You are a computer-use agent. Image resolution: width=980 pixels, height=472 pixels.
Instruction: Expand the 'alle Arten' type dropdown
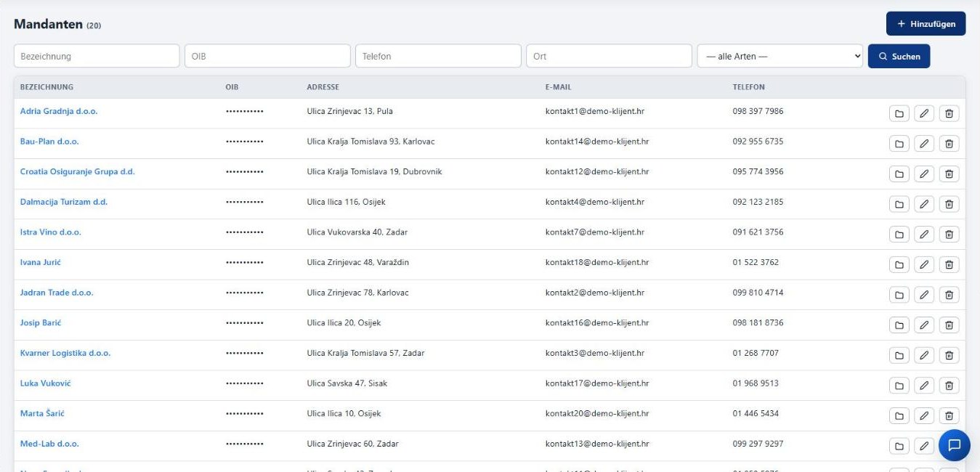pos(779,56)
